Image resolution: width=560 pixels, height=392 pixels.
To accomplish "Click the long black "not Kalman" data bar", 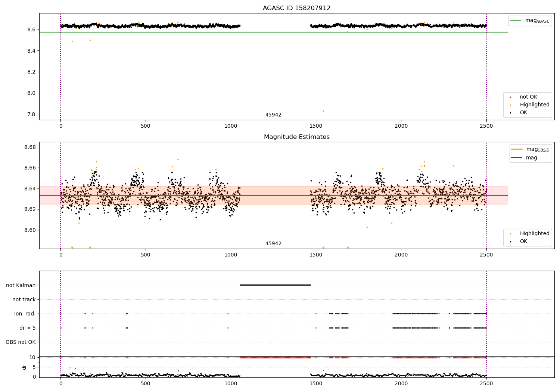I will (275, 285).
